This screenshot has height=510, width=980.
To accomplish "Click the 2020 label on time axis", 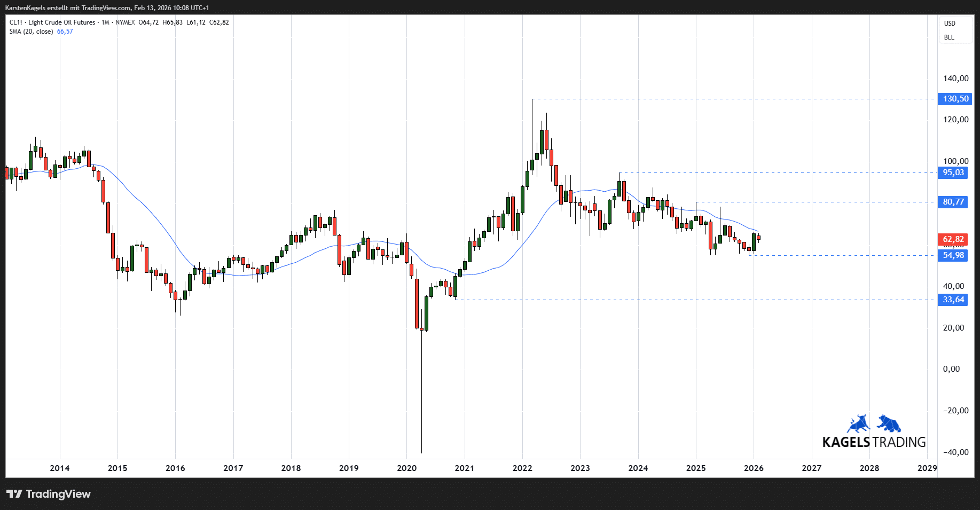I will point(406,468).
